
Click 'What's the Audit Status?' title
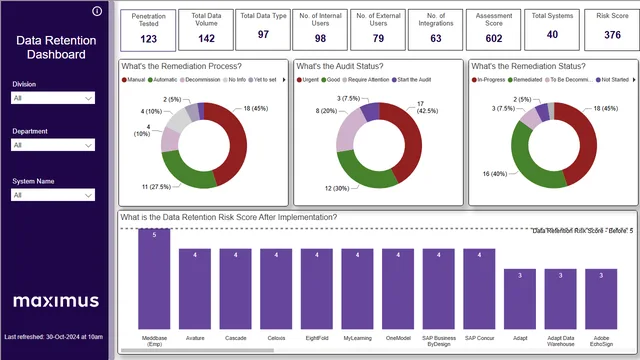[x=340, y=66]
